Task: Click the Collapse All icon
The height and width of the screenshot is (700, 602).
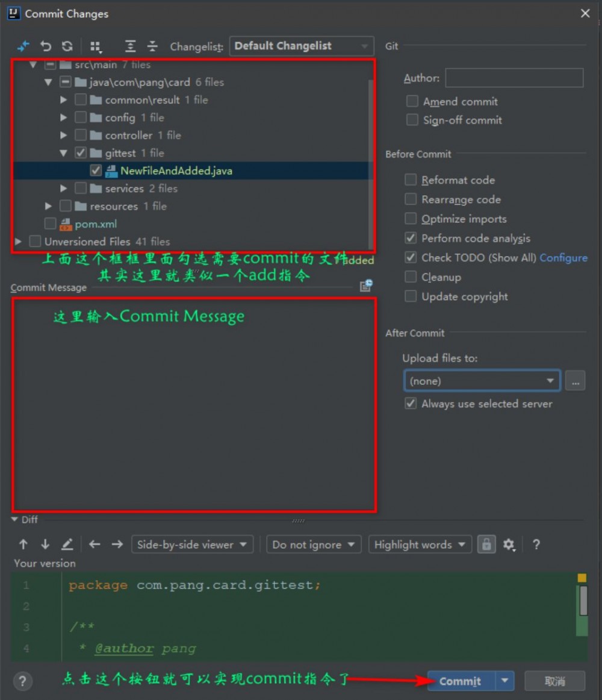Action: 152,46
